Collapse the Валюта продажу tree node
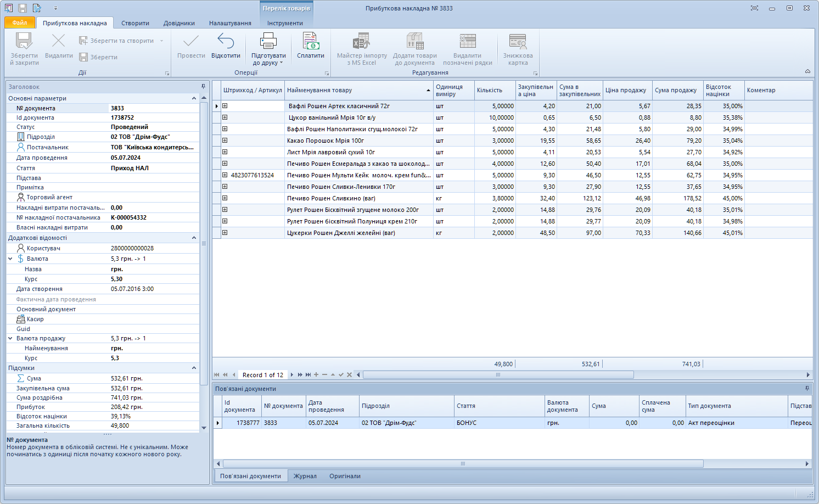 click(10, 338)
